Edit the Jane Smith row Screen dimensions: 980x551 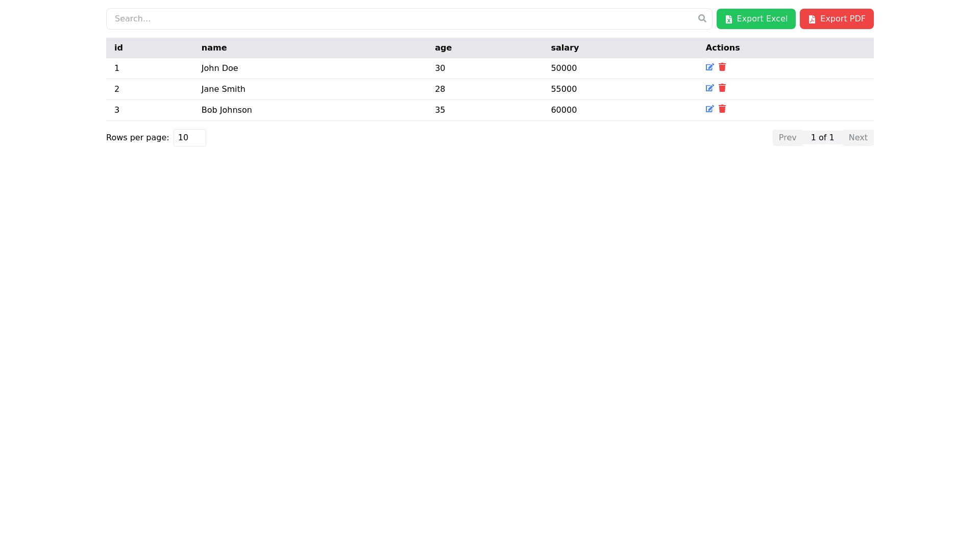pyautogui.click(x=709, y=88)
